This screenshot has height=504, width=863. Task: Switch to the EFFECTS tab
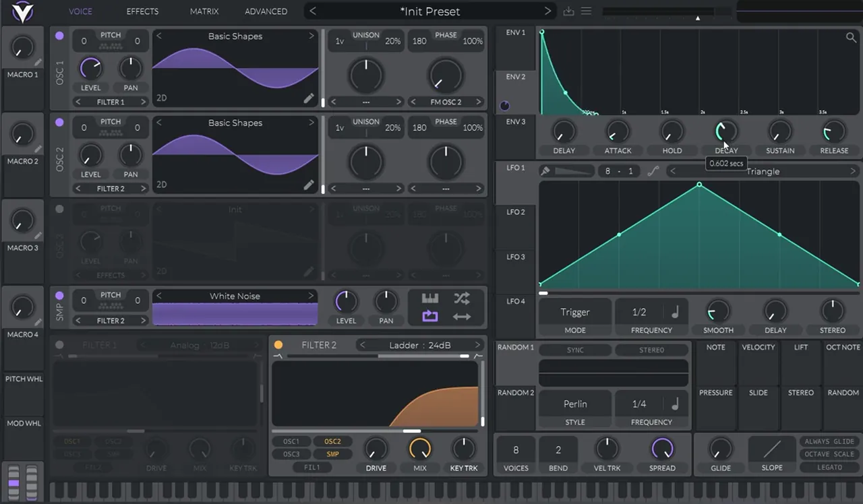point(142,11)
